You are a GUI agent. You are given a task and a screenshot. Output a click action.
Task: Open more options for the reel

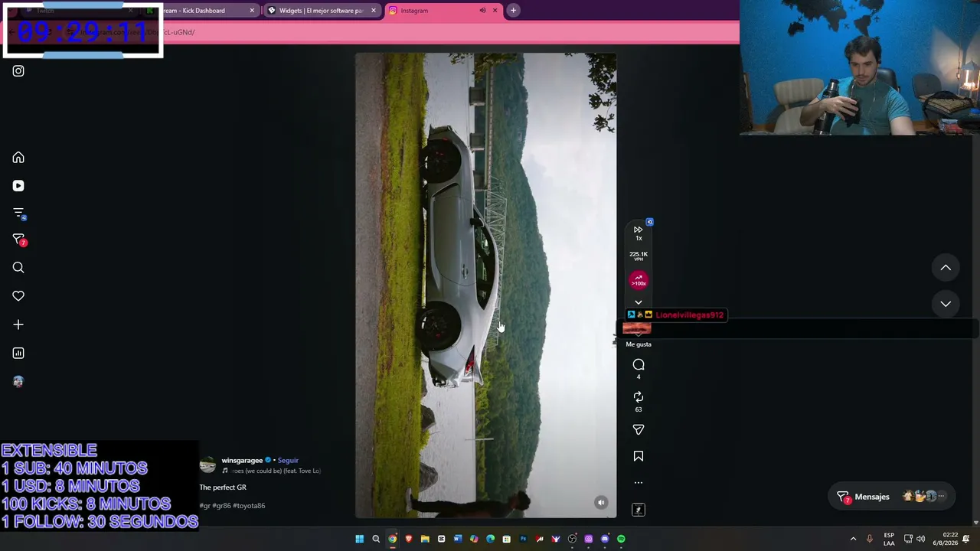click(639, 483)
